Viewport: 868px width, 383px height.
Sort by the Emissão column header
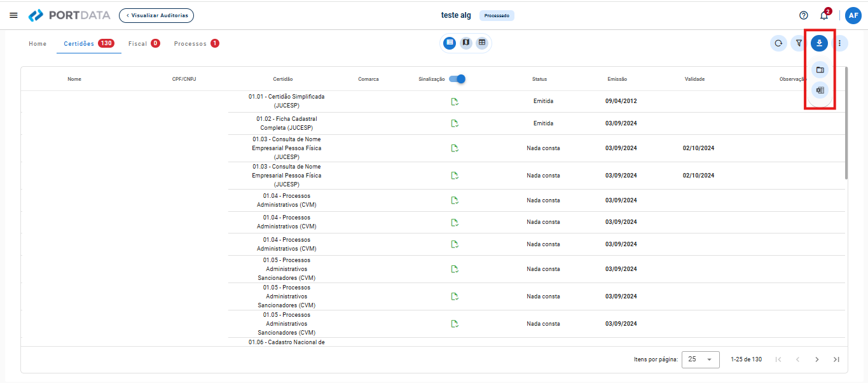[617, 79]
